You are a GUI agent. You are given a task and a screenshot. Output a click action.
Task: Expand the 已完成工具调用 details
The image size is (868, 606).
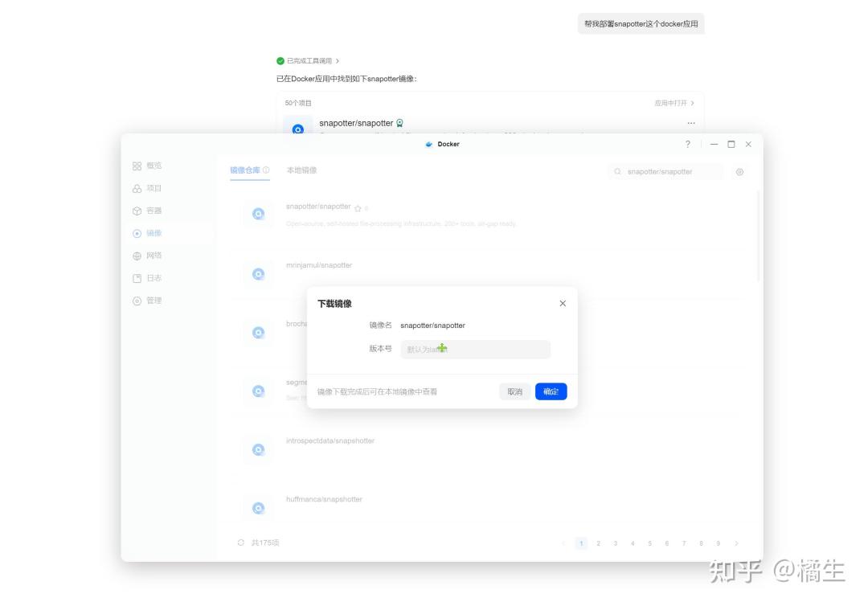click(308, 61)
